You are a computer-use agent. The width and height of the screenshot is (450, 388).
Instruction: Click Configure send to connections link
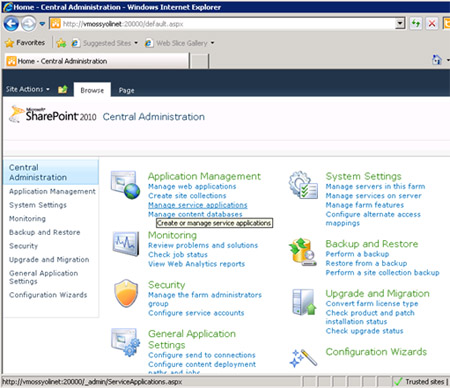[x=202, y=355]
